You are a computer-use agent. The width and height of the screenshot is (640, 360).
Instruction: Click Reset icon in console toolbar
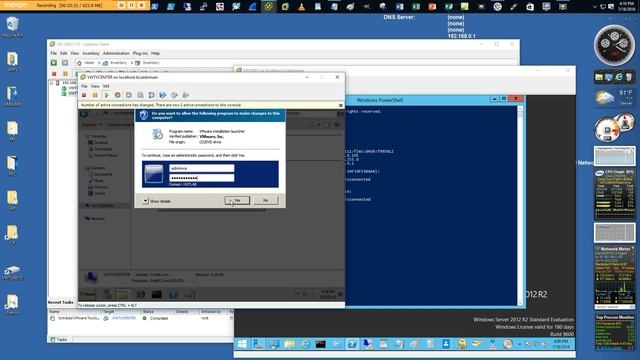118,95
